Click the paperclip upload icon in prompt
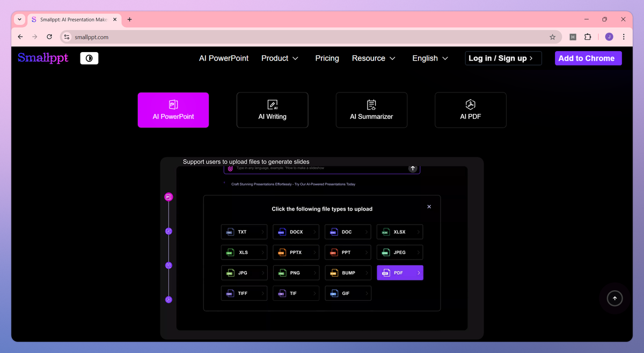 coord(230,168)
